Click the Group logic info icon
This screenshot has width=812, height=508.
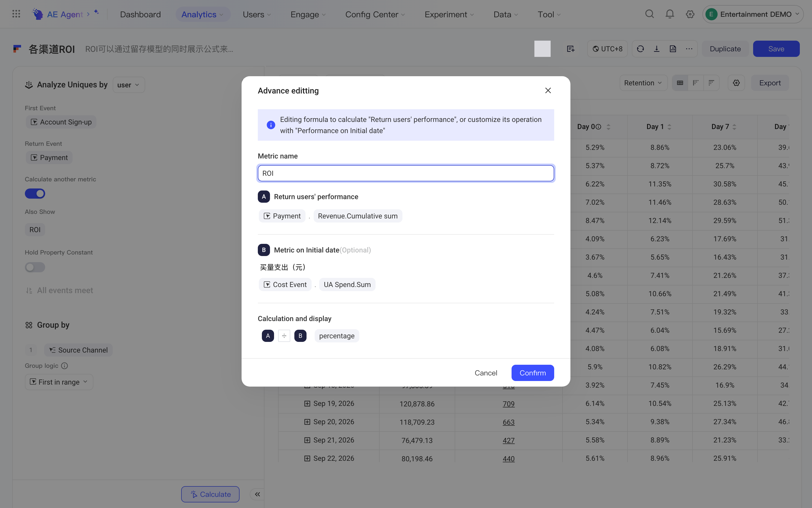click(x=64, y=366)
